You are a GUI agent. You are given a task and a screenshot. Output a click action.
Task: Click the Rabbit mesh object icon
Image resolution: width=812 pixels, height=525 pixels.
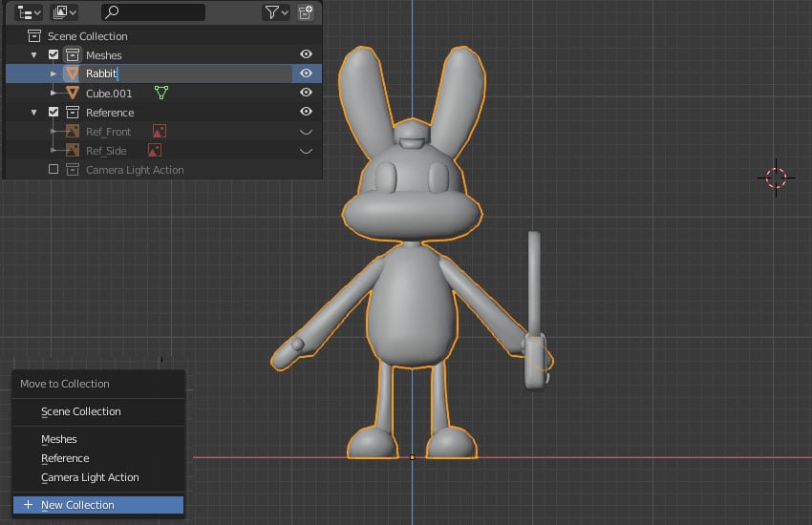(73, 73)
